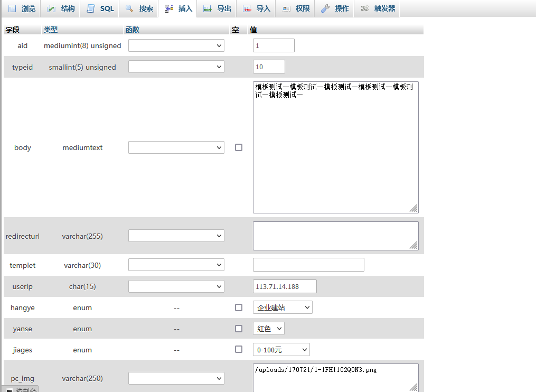The width and height of the screenshot is (536, 392).
Task: Click the pc_img field name
Action: [x=23, y=378]
